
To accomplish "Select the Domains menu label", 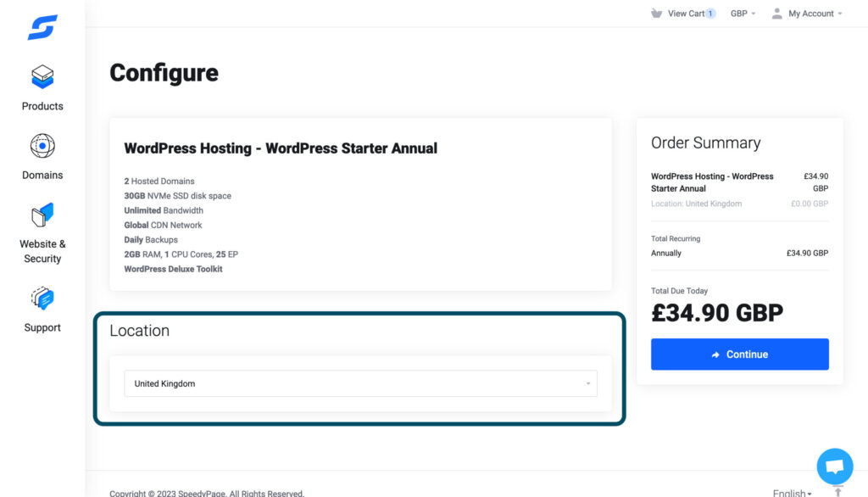I will pos(42,175).
